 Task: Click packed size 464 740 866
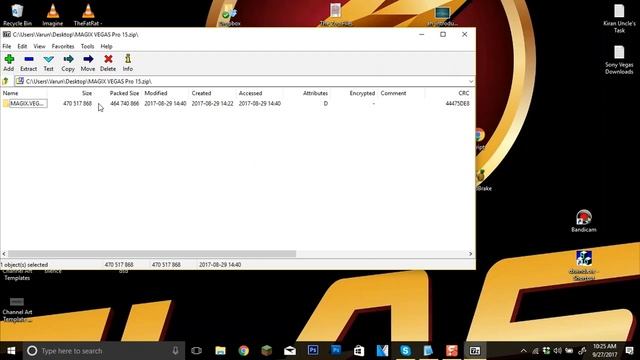point(124,104)
